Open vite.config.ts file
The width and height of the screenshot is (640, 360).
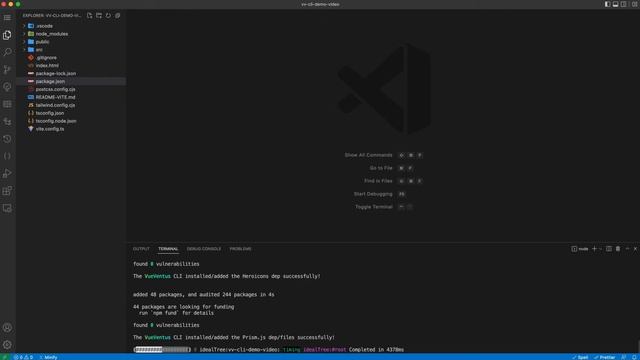coord(71,129)
